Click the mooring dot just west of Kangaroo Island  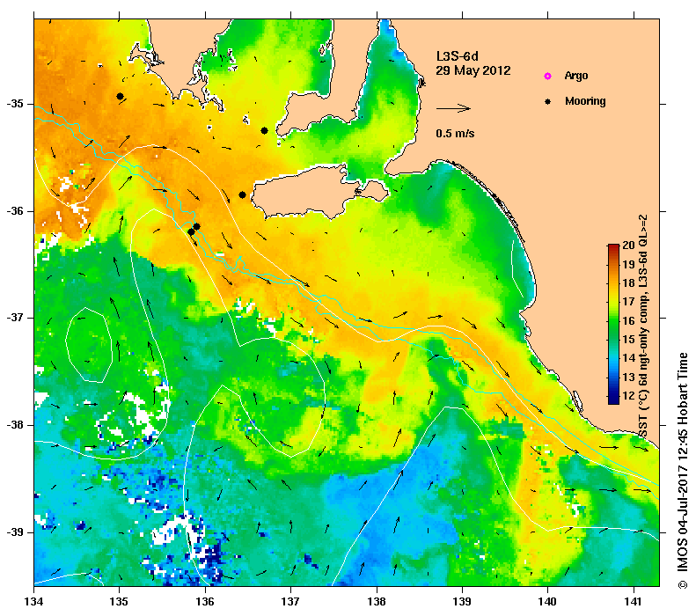pyautogui.click(x=242, y=194)
